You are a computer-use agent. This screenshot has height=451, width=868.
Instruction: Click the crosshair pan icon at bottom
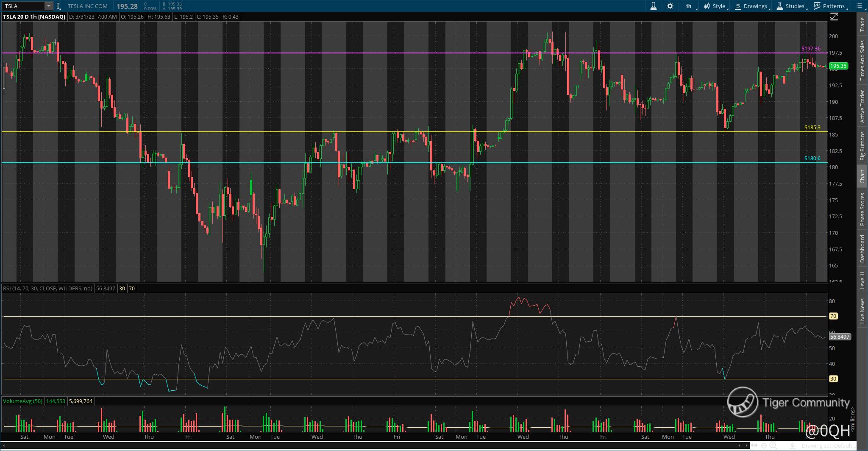[764, 445]
